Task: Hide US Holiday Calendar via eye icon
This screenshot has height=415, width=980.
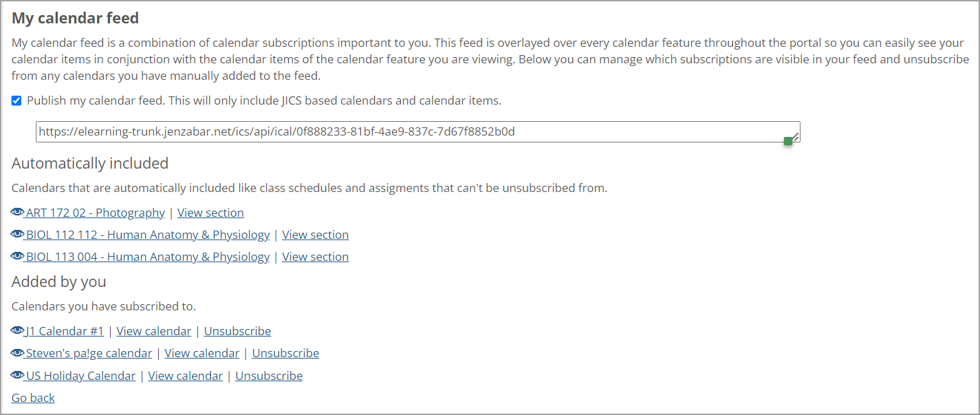Action: (18, 376)
